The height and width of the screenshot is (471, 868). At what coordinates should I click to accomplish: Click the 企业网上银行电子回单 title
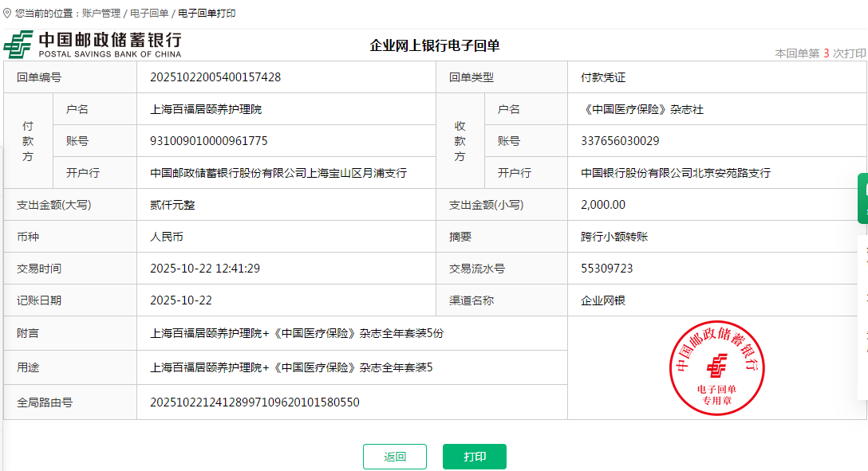435,46
